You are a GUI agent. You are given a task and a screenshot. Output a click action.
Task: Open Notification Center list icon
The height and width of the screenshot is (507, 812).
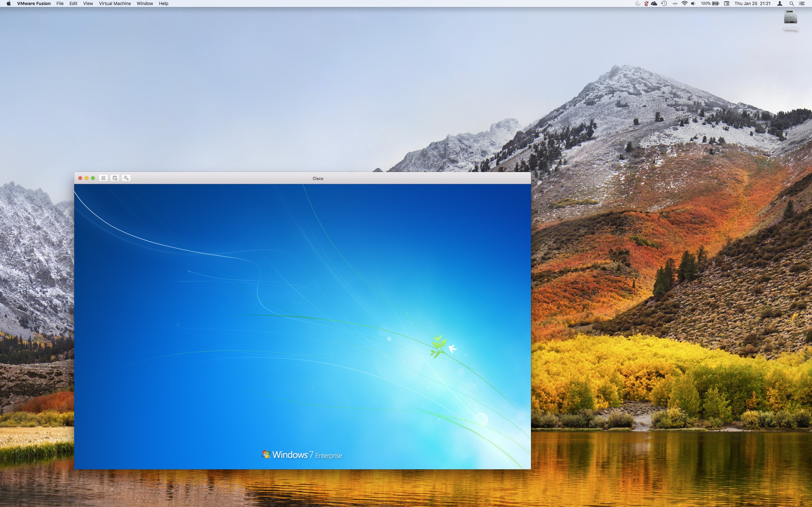tap(802, 3)
